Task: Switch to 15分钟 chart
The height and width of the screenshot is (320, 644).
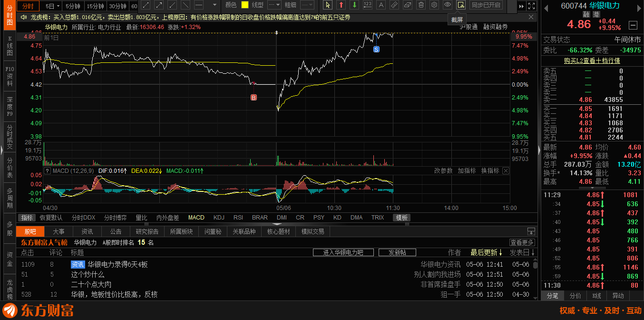Action: tap(95, 6)
